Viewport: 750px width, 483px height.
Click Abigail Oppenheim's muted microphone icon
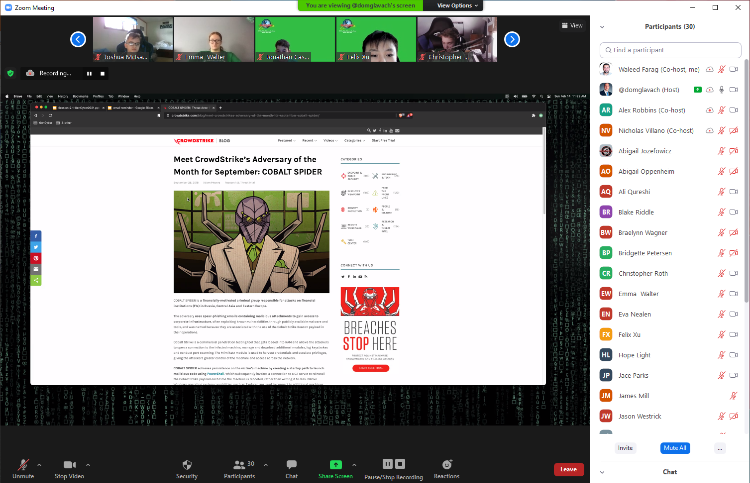click(721, 171)
